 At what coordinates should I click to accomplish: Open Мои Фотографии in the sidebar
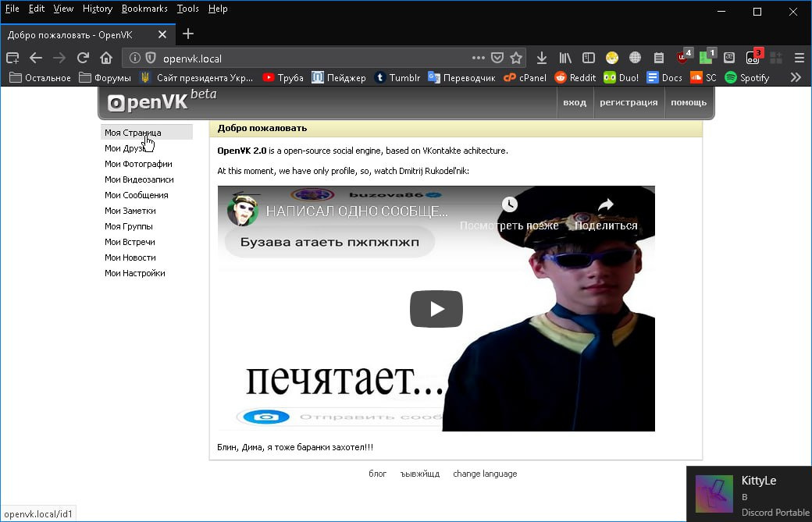(138, 164)
